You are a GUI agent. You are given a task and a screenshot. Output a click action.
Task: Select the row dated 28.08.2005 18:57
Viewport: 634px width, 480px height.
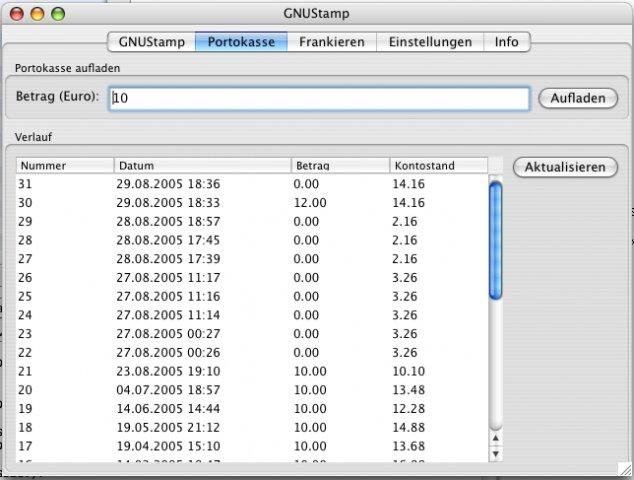[252, 222]
